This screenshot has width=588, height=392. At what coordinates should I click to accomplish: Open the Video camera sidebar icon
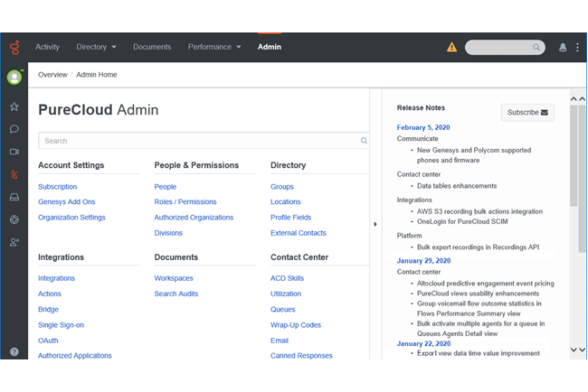click(x=14, y=152)
